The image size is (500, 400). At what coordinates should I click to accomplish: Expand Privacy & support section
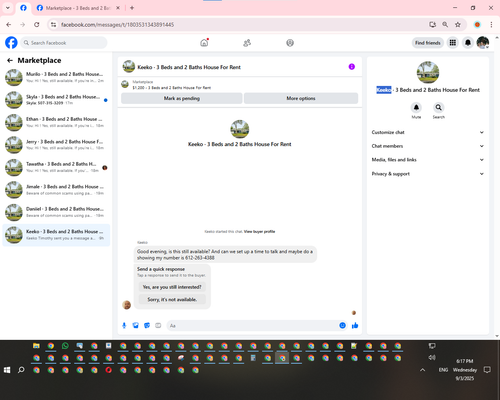428,174
